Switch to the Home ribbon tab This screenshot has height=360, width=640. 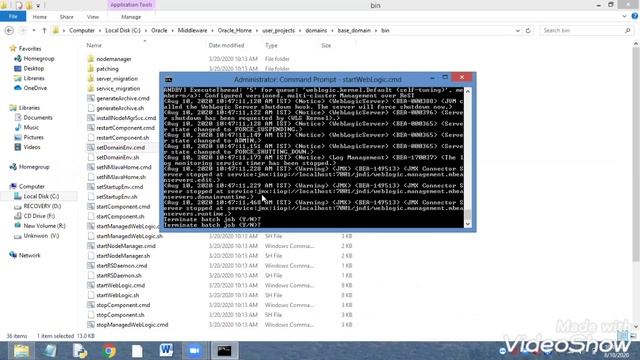40,17
